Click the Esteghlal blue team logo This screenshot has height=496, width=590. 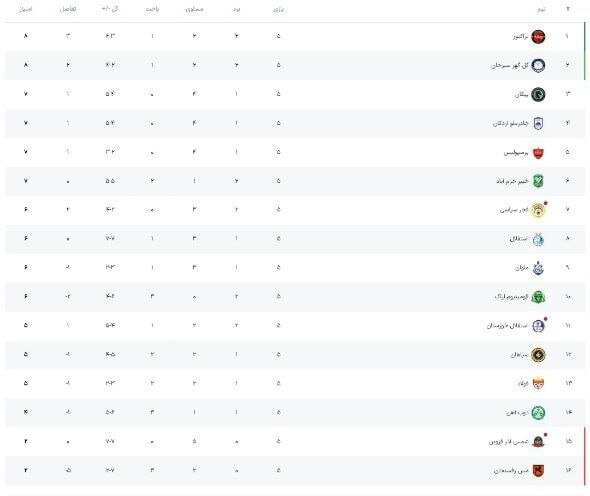(538, 239)
